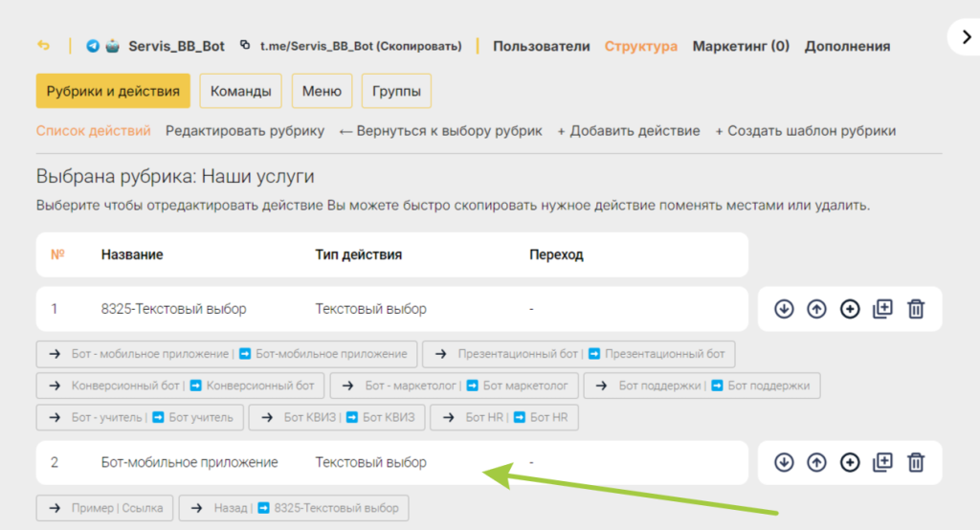This screenshot has height=530, width=980.
Task: Click the Конверсионный бот transition button
Action: click(x=180, y=386)
